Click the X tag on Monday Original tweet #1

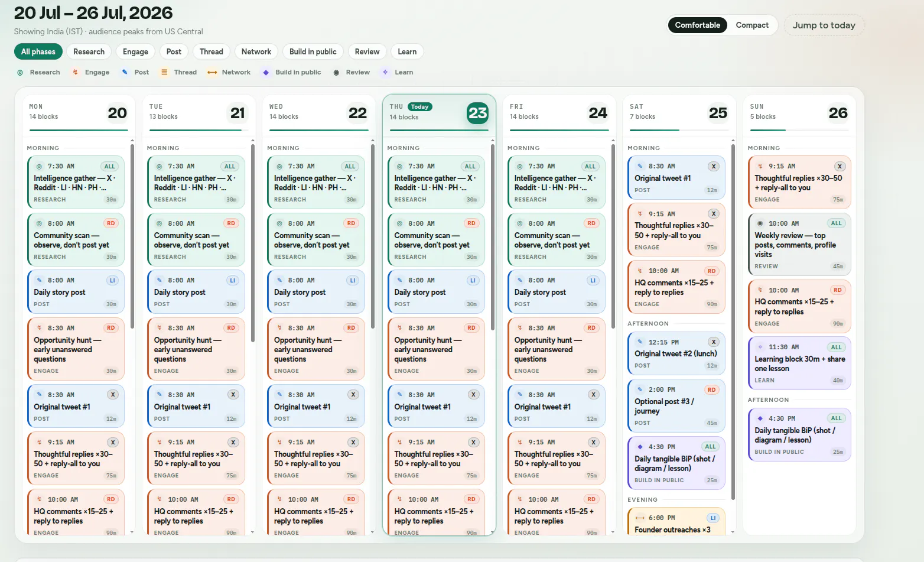(x=113, y=395)
